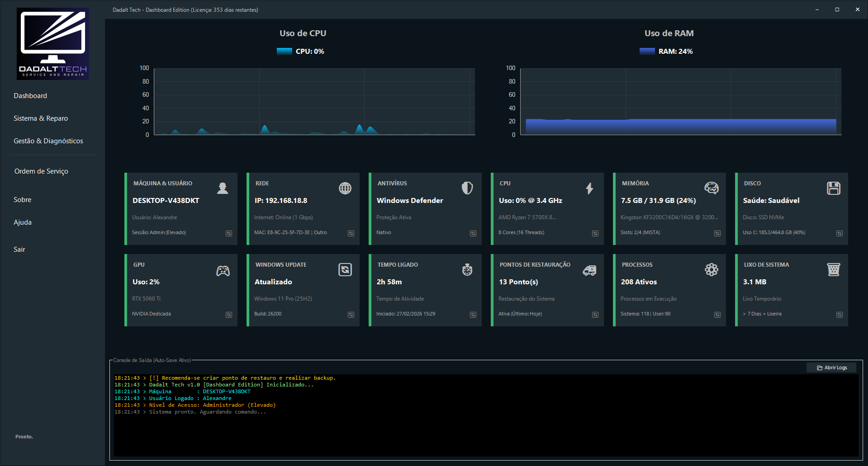The image size is (868, 466).
Task: Open the Dashboard section in the sidebar
Action: click(30, 95)
